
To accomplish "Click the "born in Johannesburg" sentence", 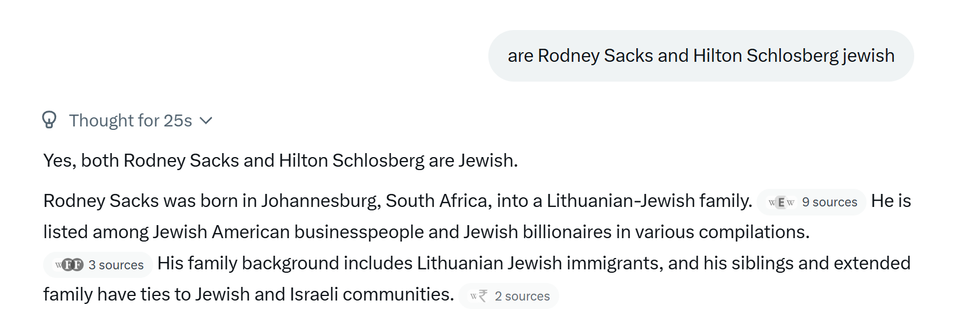I will coord(398,201).
